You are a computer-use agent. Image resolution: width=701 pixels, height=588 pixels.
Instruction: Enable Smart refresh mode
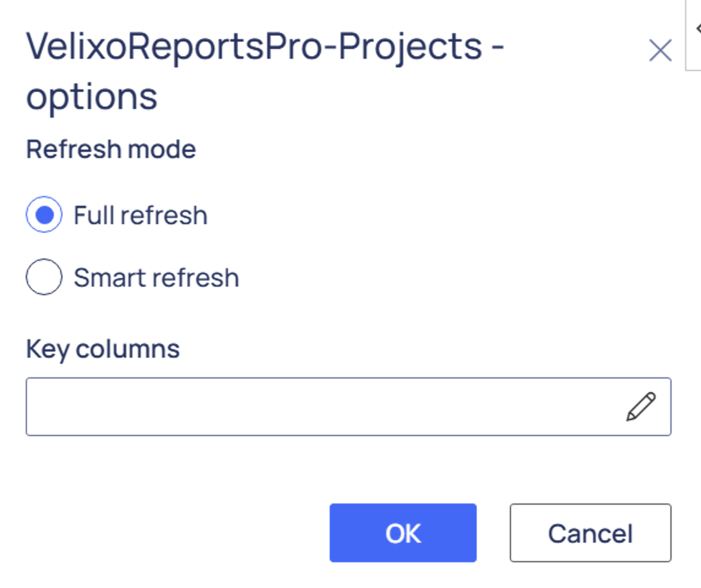(x=44, y=277)
